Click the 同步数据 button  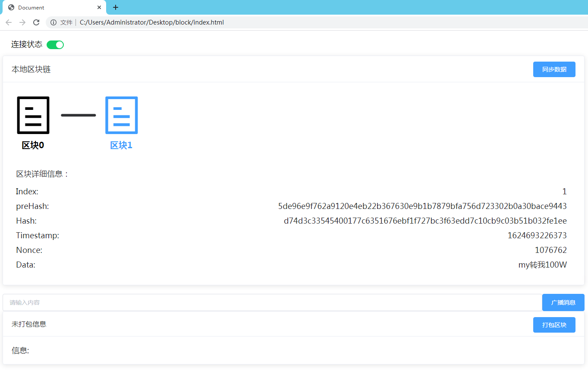(x=554, y=69)
